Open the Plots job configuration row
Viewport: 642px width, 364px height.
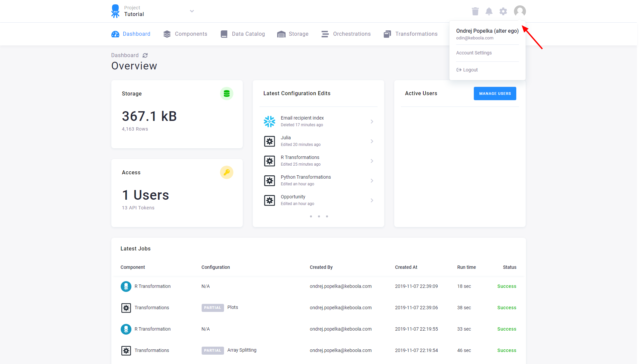(318, 308)
